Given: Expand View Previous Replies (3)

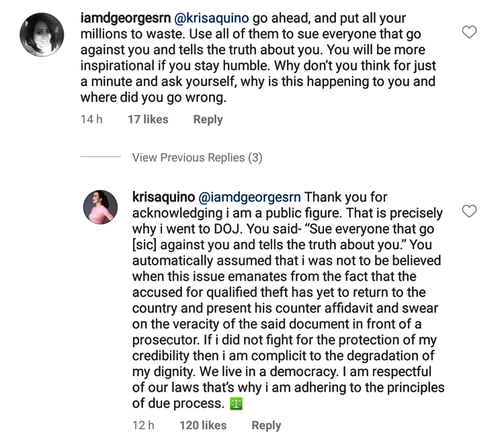Looking at the screenshot, I should pyautogui.click(x=197, y=157).
